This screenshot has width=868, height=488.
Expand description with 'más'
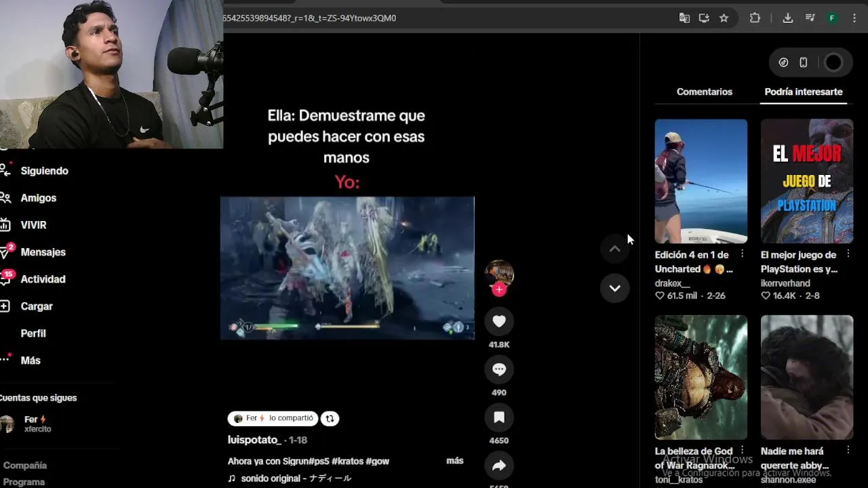(455, 461)
